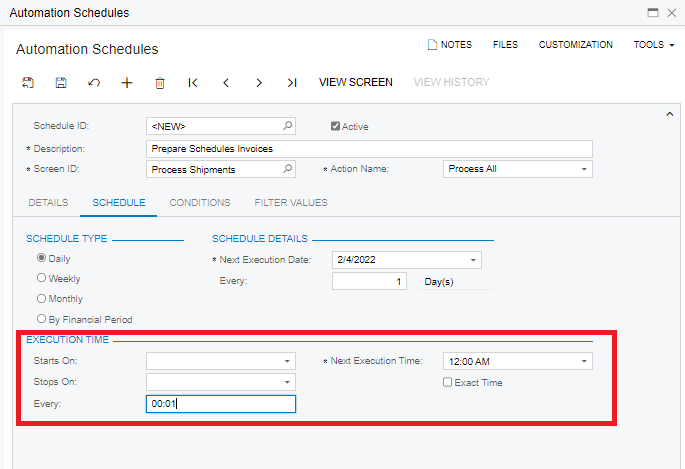685x469 pixels.
Task: Add a new record with plus icon
Action: point(127,83)
